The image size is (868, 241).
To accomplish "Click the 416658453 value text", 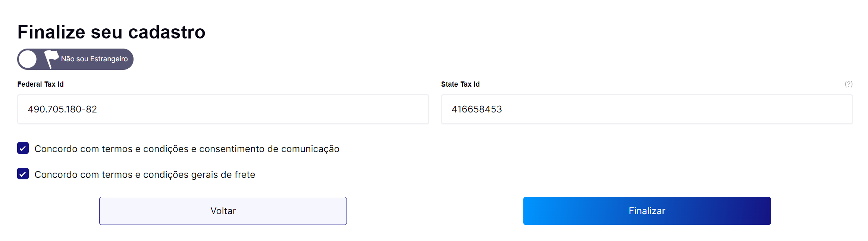I will click(476, 109).
